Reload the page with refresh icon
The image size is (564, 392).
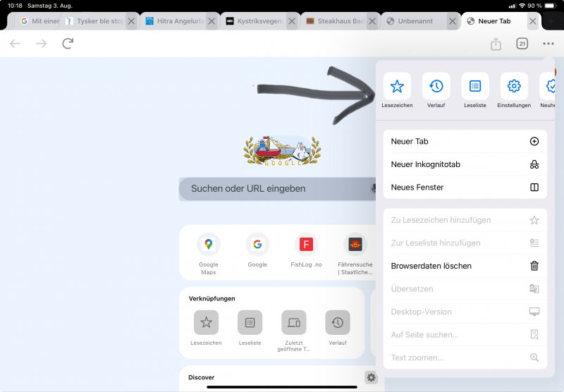(68, 44)
